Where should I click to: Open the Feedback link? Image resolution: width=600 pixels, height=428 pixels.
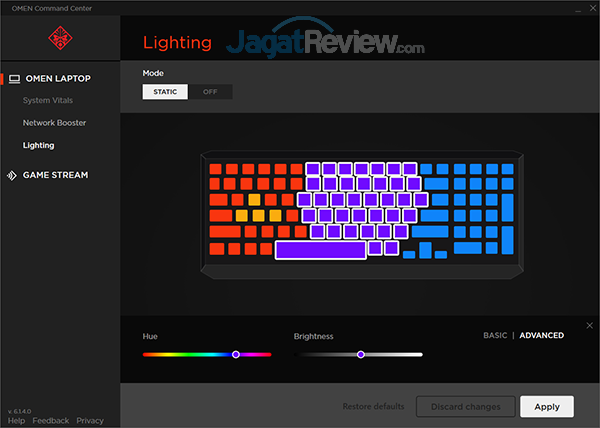51,421
